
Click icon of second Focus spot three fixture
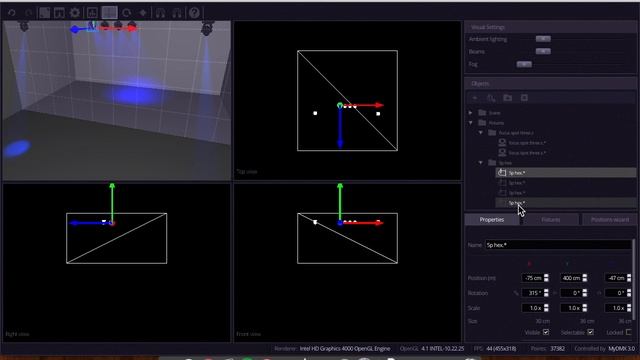pos(502,153)
